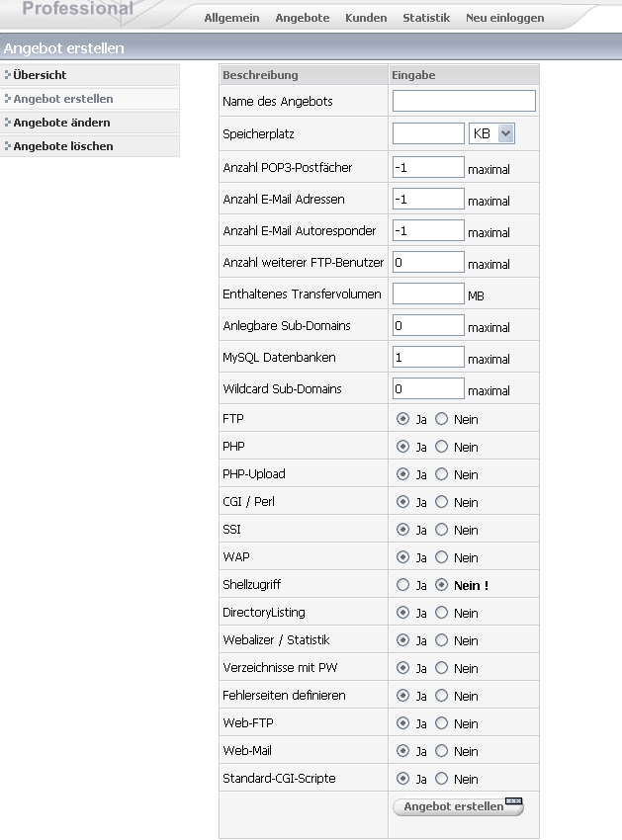The image size is (622, 840).
Task: Select Nein for Web-FTP
Action: [x=441, y=723]
